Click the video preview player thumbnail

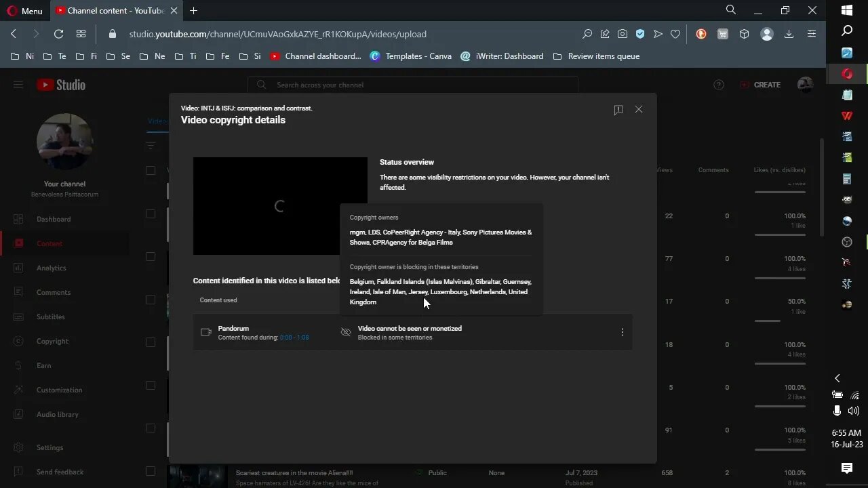[279, 206]
